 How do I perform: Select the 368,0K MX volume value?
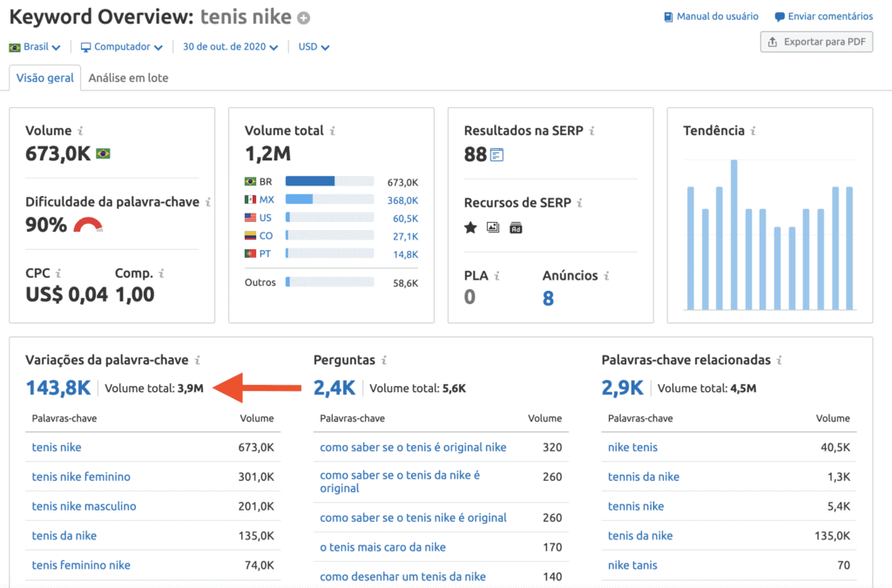(x=402, y=200)
